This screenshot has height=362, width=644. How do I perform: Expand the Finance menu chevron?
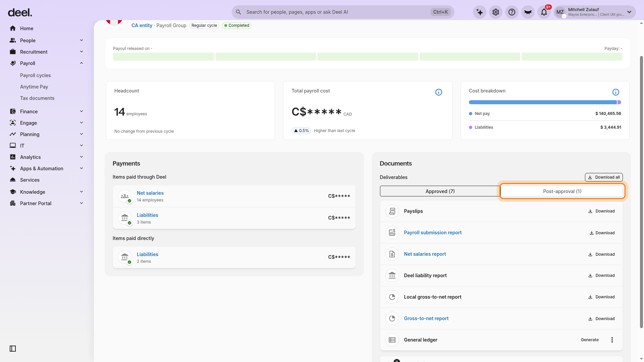point(82,111)
